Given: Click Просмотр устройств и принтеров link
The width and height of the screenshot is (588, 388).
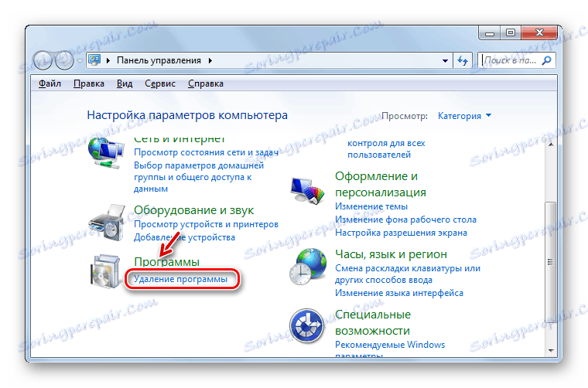Looking at the screenshot, I should click(x=207, y=224).
